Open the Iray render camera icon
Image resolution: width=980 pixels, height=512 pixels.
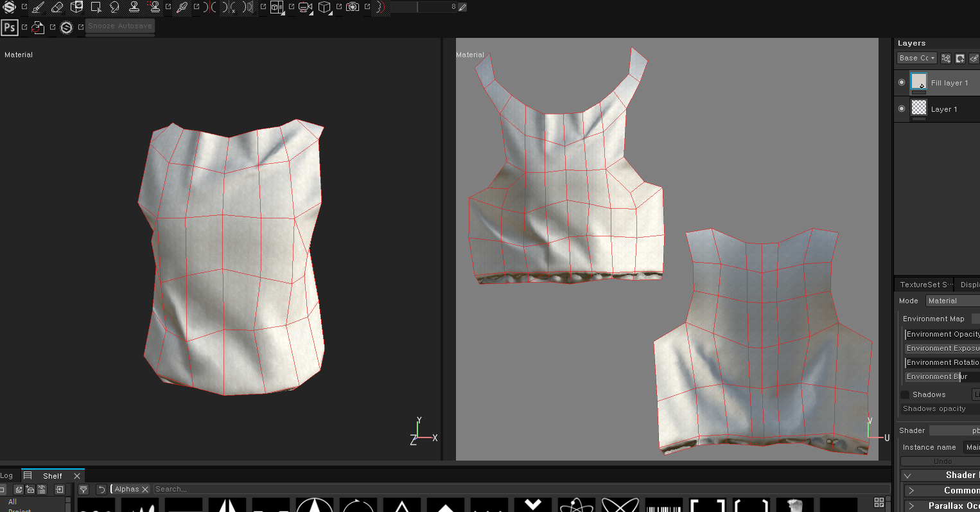(x=353, y=7)
